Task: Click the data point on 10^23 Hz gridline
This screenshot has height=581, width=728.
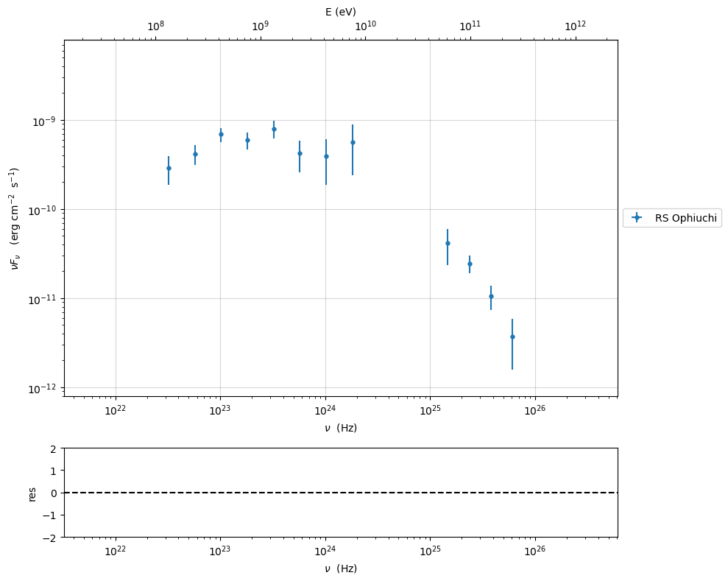Action: pos(221,134)
